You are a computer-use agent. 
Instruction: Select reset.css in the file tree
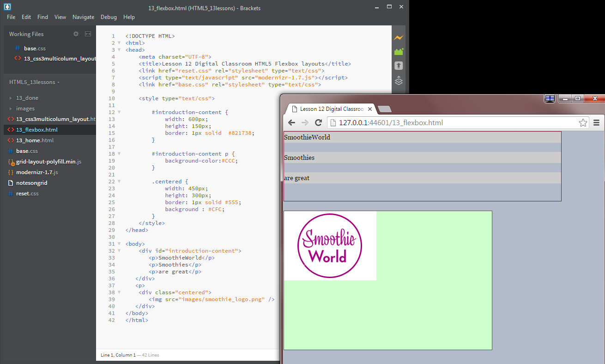tap(27, 194)
